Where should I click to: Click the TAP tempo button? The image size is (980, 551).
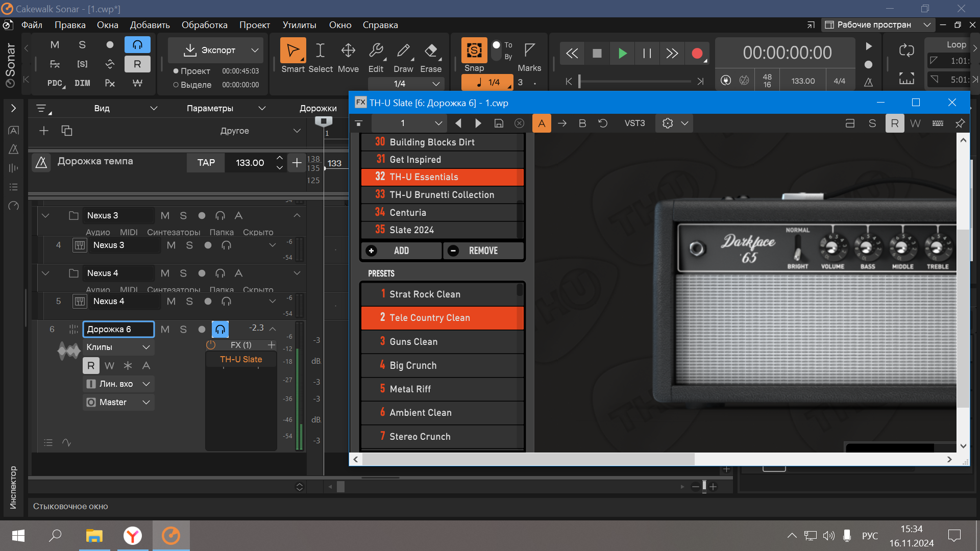[x=206, y=163]
